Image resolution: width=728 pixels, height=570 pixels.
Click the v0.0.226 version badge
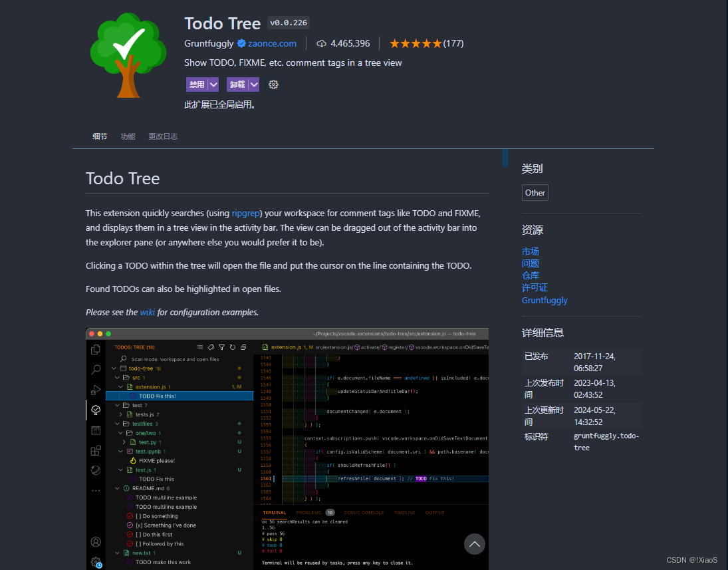pyautogui.click(x=289, y=23)
